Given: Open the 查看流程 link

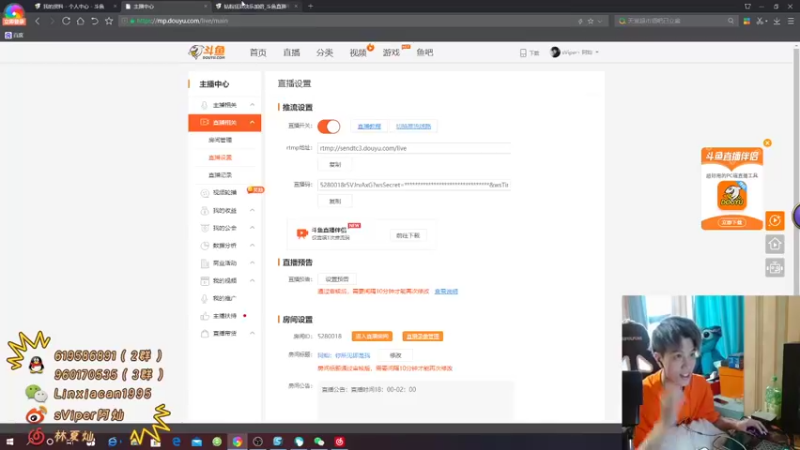Looking at the screenshot, I should (x=446, y=291).
